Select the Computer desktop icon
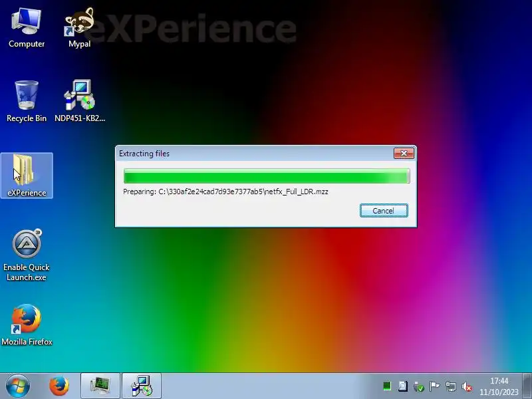 (27, 29)
